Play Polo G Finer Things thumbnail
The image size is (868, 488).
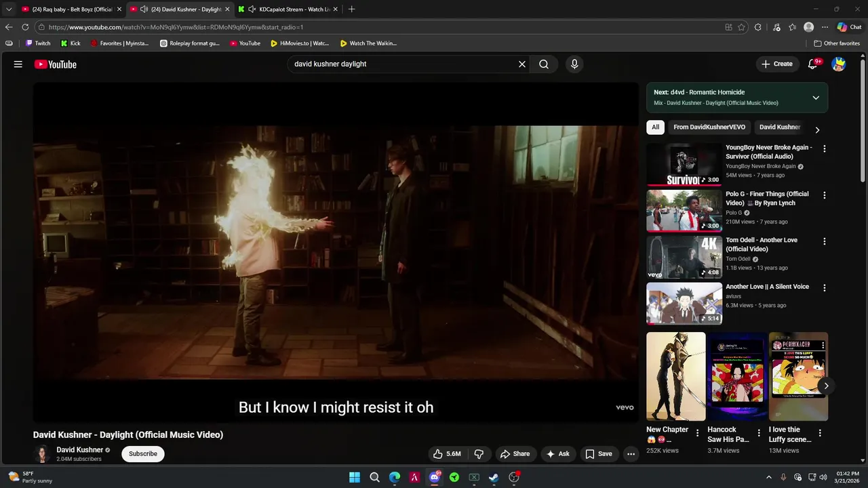pos(684,211)
